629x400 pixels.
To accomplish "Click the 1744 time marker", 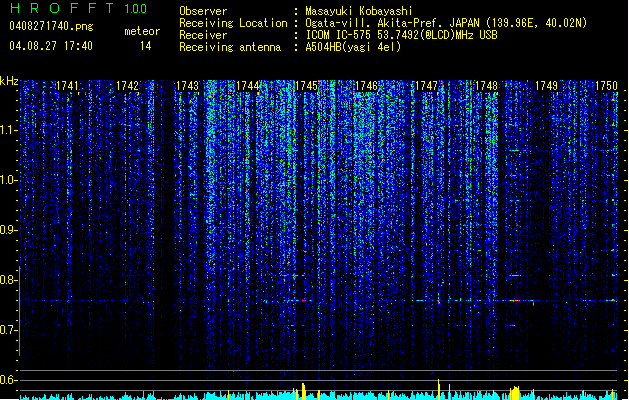I will pos(248,86).
